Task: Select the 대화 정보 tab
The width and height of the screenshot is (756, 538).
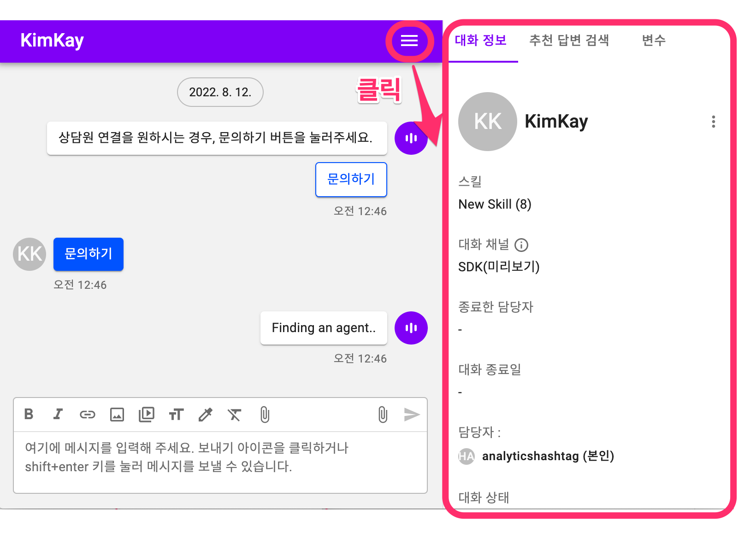Action: [x=481, y=41]
